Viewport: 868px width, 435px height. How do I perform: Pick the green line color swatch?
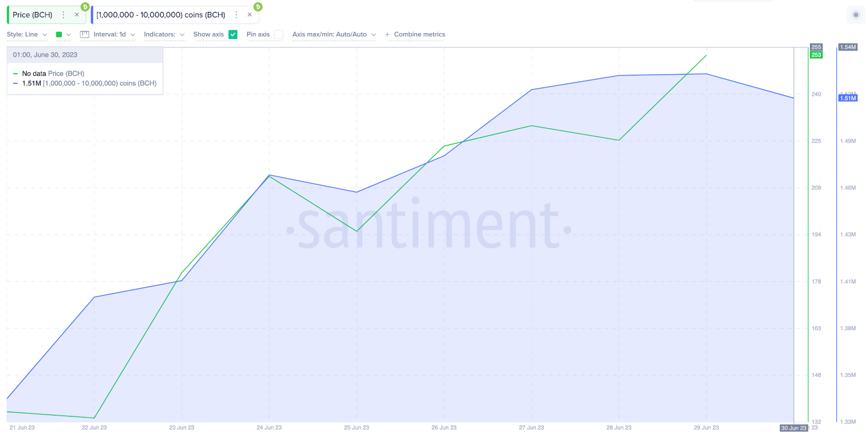(59, 34)
